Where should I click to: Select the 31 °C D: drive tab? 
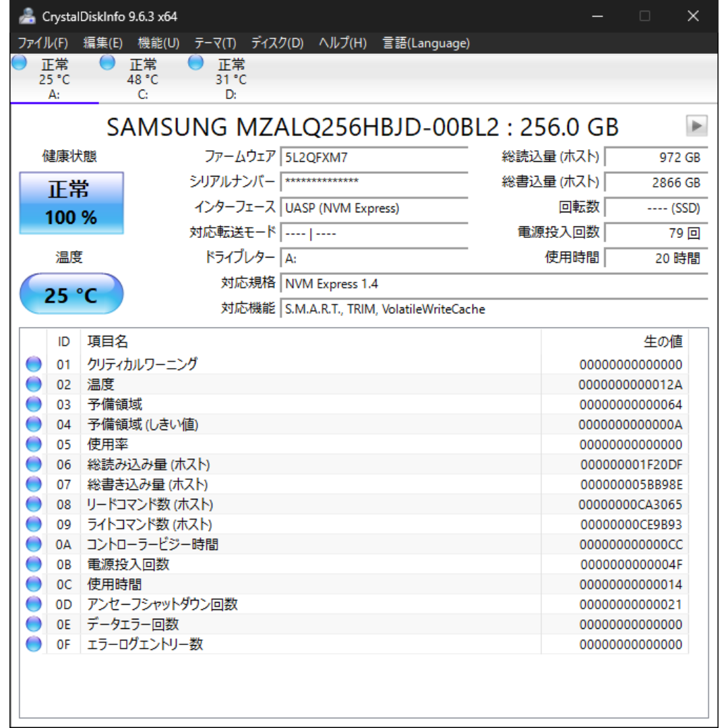click(231, 78)
